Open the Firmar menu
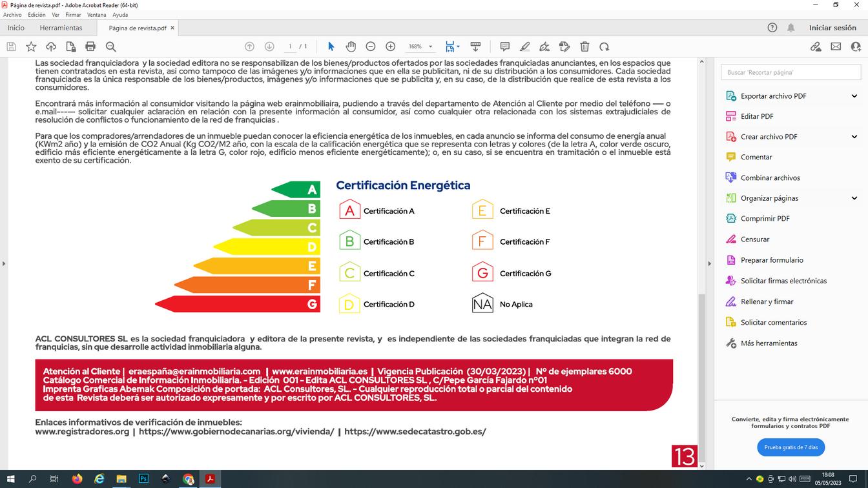868x488 pixels. click(x=73, y=15)
